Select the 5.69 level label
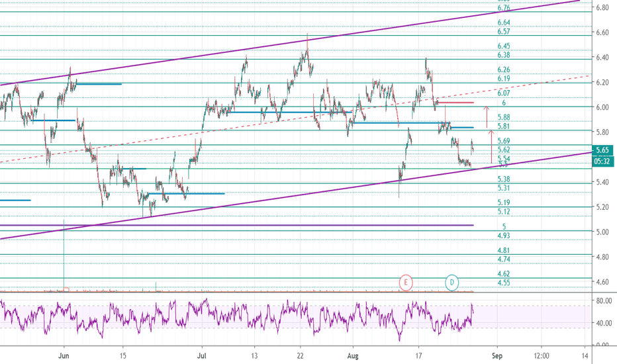Image resolution: width=617 pixels, height=364 pixels. pos(504,141)
